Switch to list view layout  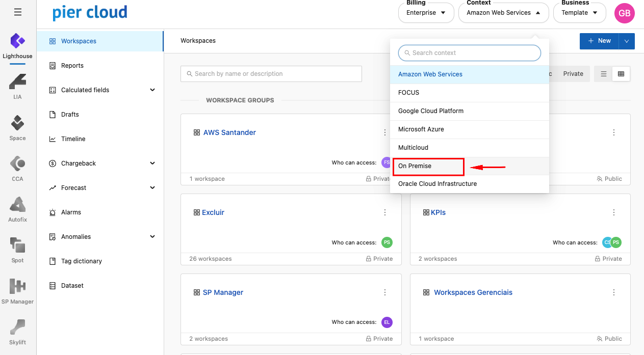tap(604, 74)
